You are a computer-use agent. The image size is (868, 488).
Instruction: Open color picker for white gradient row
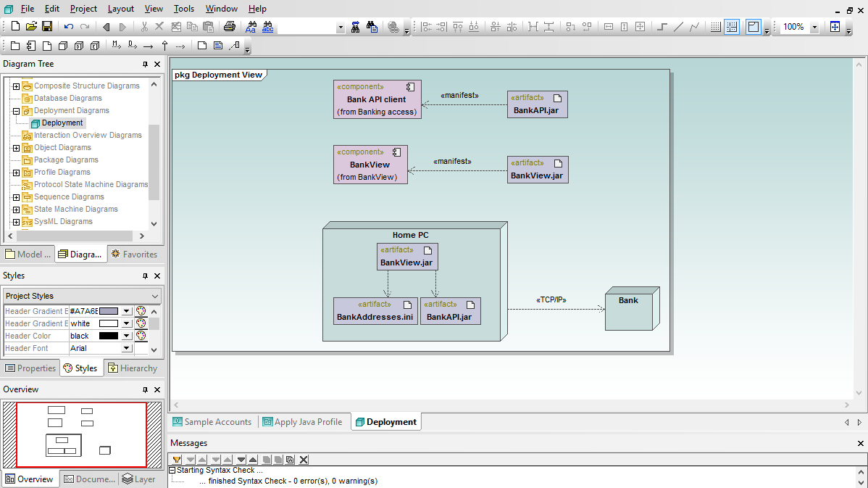[141, 323]
